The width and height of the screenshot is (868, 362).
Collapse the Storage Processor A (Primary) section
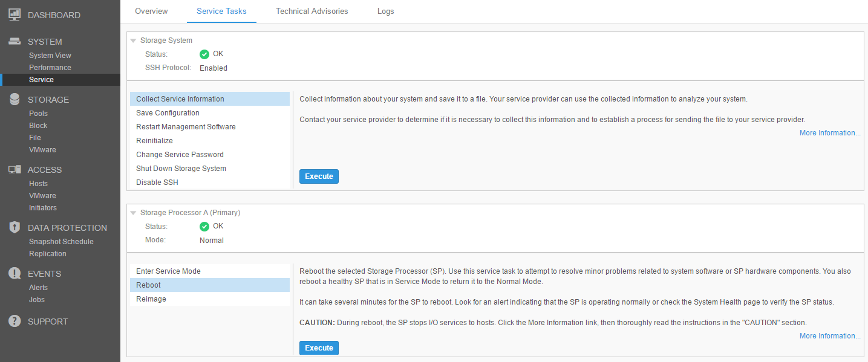click(x=133, y=212)
